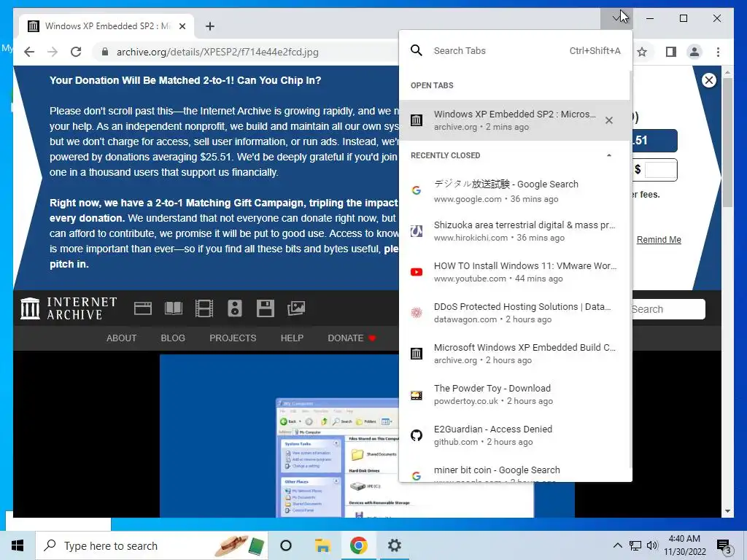This screenshot has width=747, height=560.
Task: Open File Explorer from taskbar
Action: (x=322, y=545)
